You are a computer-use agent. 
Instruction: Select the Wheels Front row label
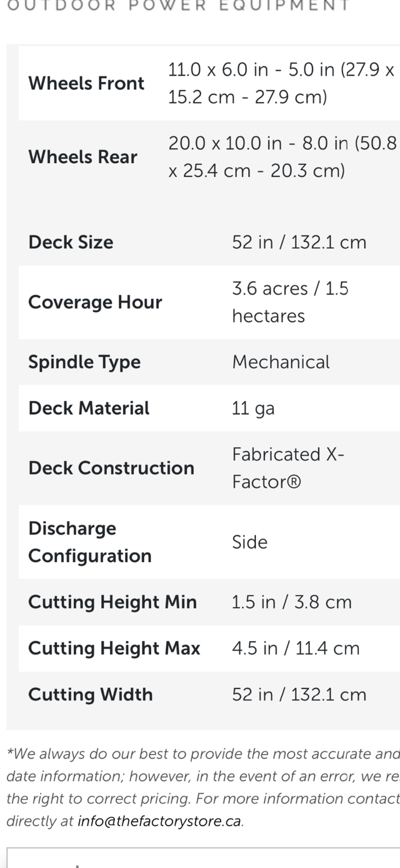(86, 83)
